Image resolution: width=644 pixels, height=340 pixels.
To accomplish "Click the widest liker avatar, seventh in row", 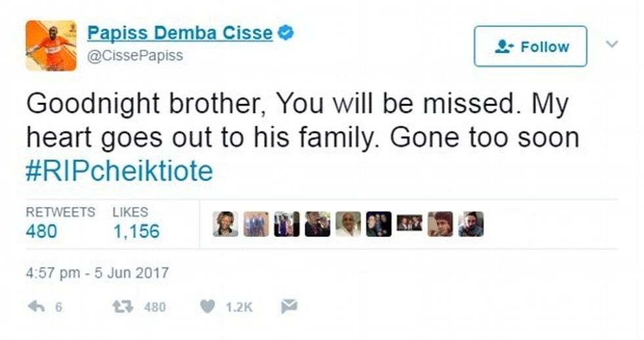I will click(x=409, y=224).
